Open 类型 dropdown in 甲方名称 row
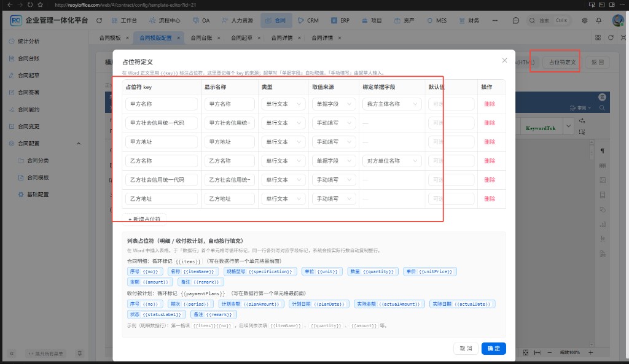This screenshot has width=629, height=364. (283, 104)
